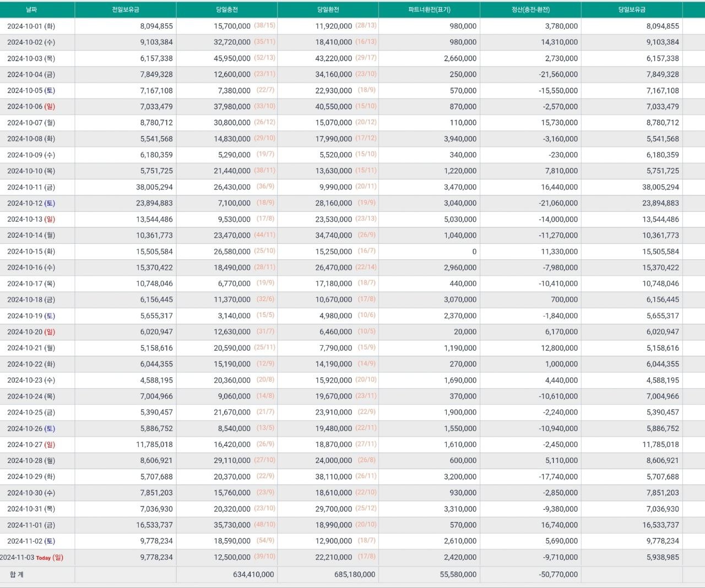Click the 45,950,000 charge amount for 10-03

point(232,58)
